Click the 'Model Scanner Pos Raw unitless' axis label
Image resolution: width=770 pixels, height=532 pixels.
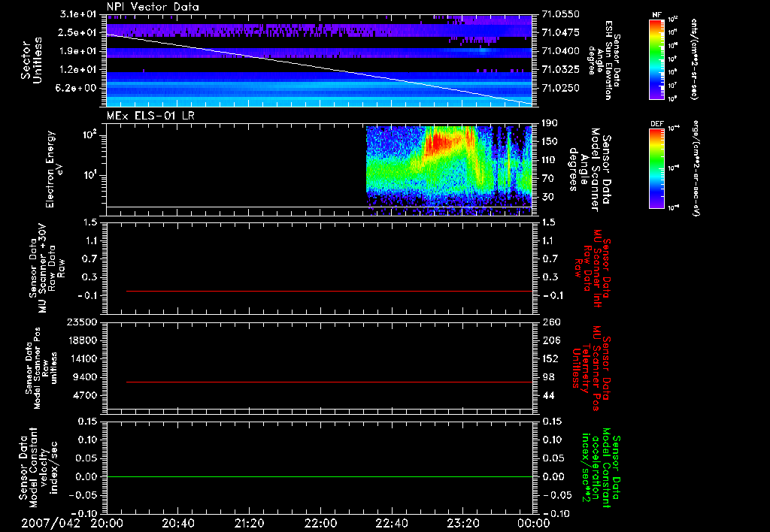[x=41, y=368]
